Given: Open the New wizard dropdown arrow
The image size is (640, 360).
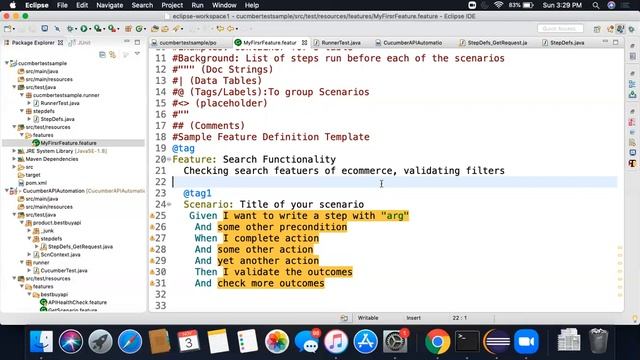Looking at the screenshot, I should click(14, 29).
